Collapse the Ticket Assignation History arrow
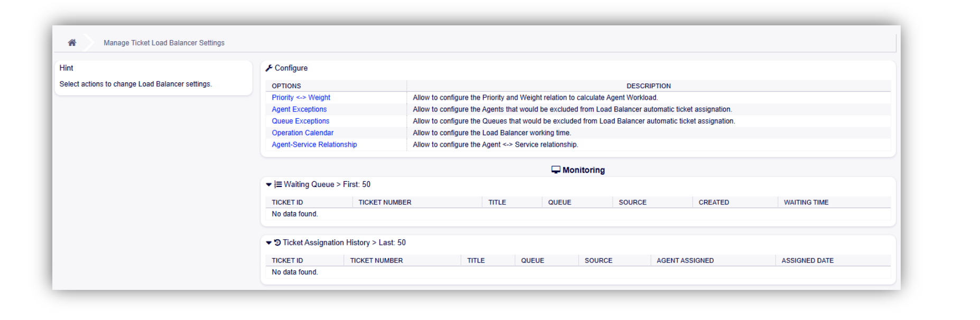The width and height of the screenshot is (980, 320). pyautogui.click(x=269, y=242)
